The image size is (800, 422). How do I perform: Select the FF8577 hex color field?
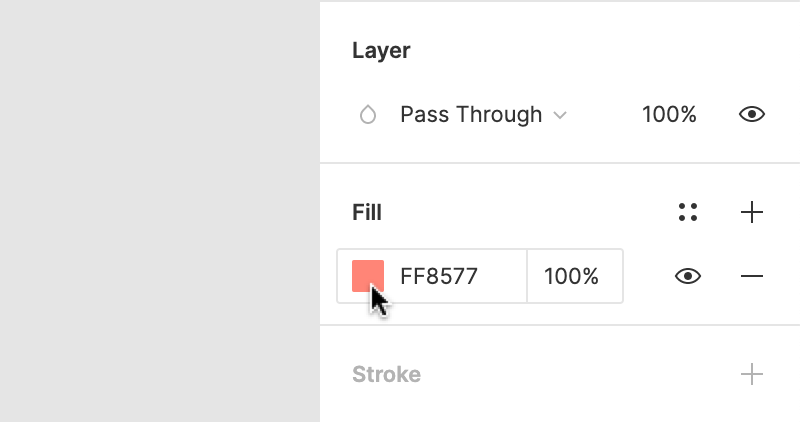pyautogui.click(x=439, y=276)
